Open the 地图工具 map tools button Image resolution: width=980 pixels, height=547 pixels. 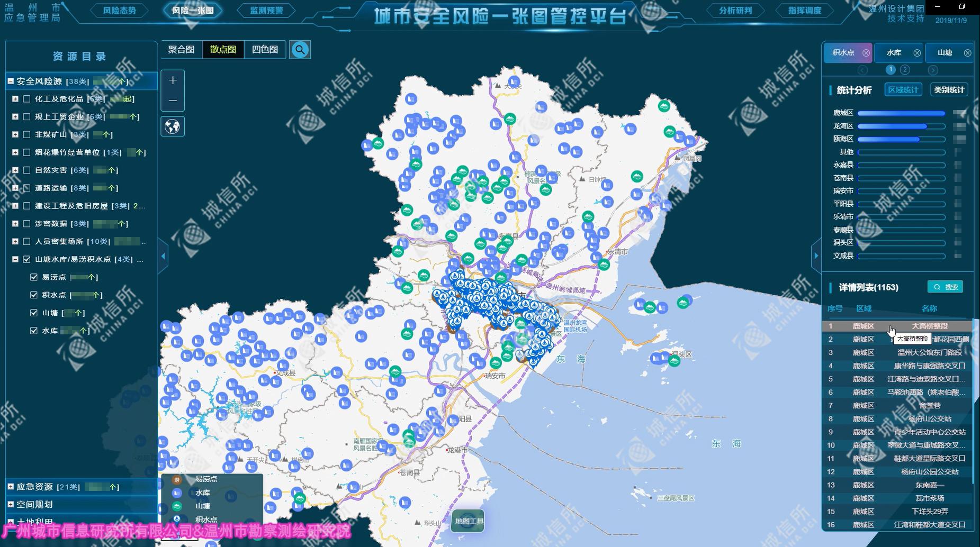[x=469, y=521]
